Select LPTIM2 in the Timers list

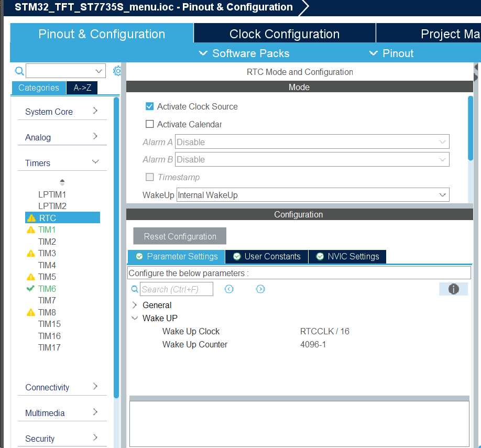52,206
